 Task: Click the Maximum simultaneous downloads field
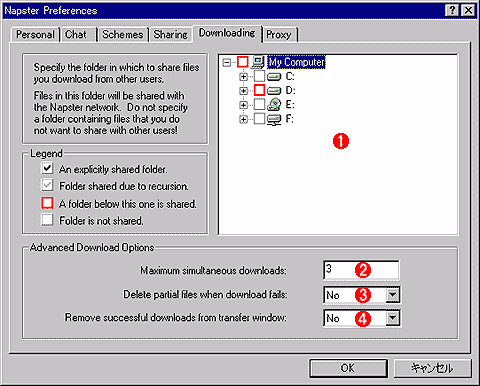pyautogui.click(x=361, y=270)
